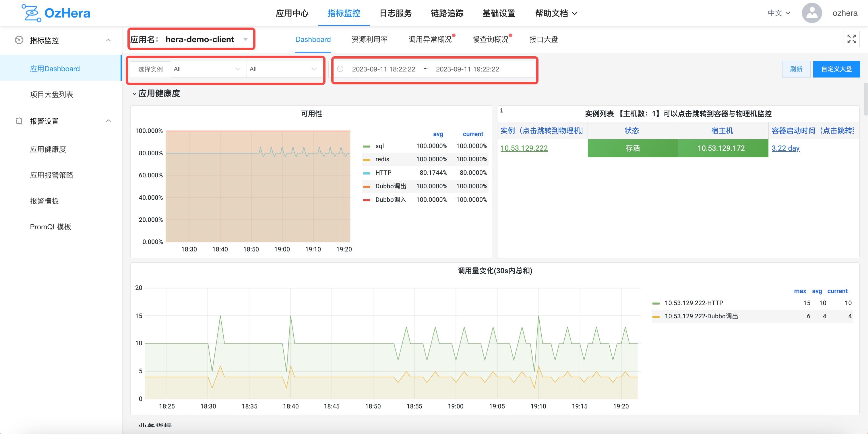868x434 pixels.
Task: Open 项目大盘列表 in sidebar
Action: coord(52,94)
